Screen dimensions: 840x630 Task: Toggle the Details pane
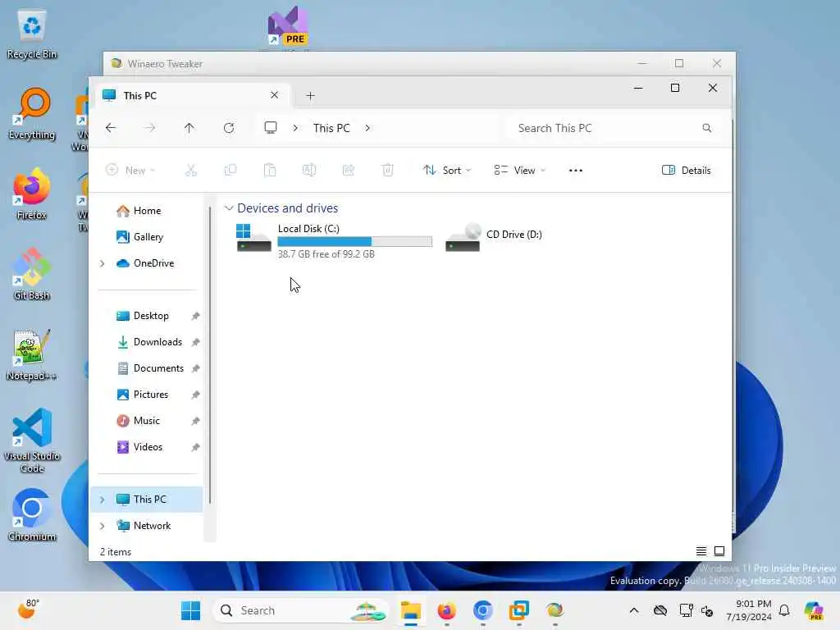(x=687, y=171)
